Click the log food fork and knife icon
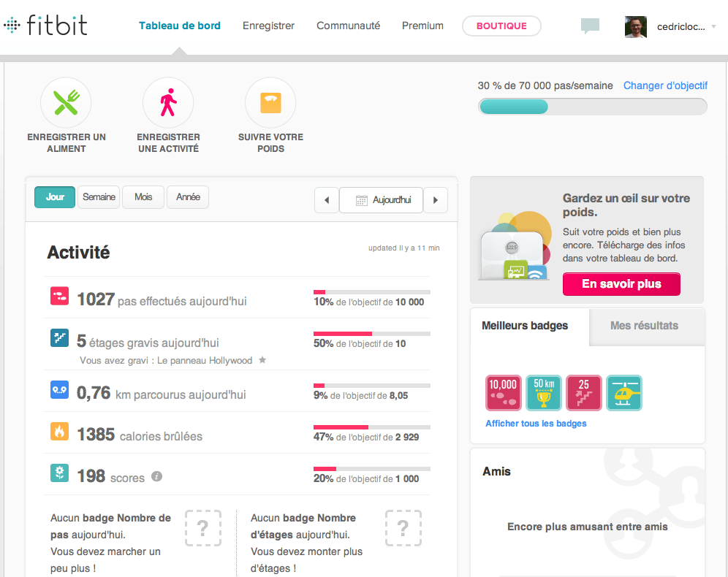Screen dimensions: 728x577 coord(66,102)
